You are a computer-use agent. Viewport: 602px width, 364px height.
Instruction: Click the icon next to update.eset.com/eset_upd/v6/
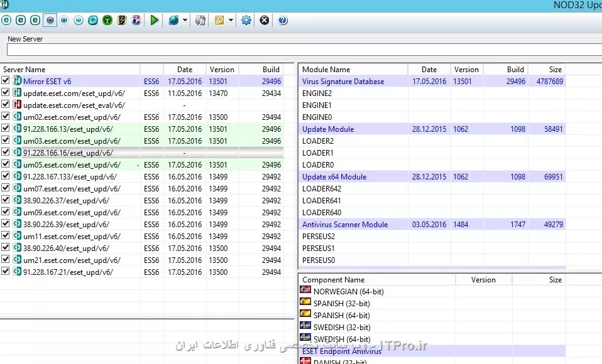(x=17, y=92)
